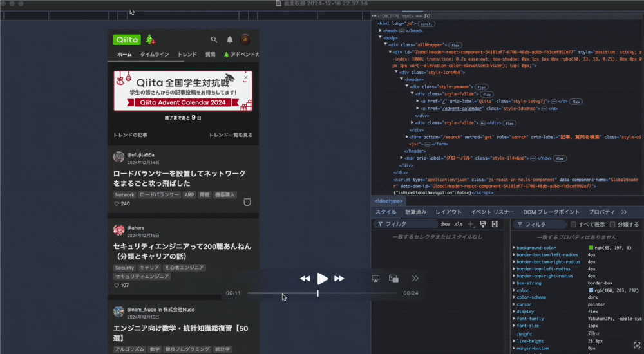This screenshot has width=644, height=354.
Task: Focus the computed pane filter field
Action: (x=539, y=224)
